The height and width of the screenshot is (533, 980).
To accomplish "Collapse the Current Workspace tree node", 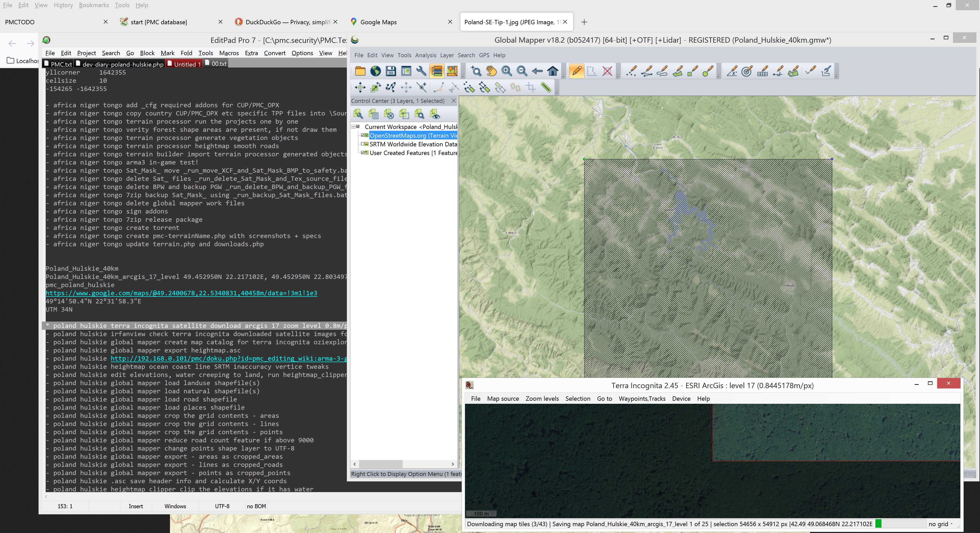I will (x=353, y=126).
